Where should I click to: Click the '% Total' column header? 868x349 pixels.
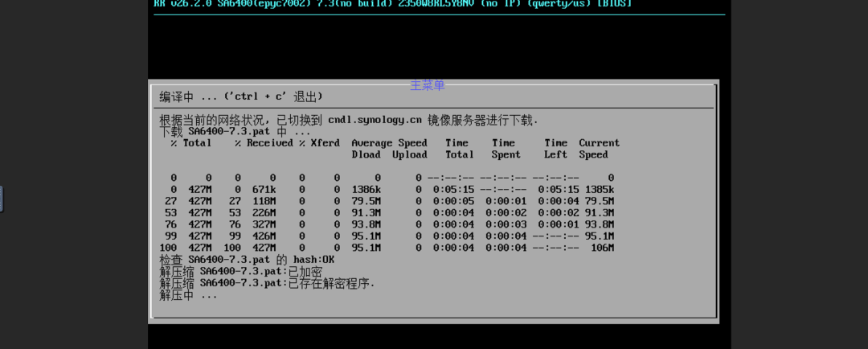pyautogui.click(x=191, y=143)
